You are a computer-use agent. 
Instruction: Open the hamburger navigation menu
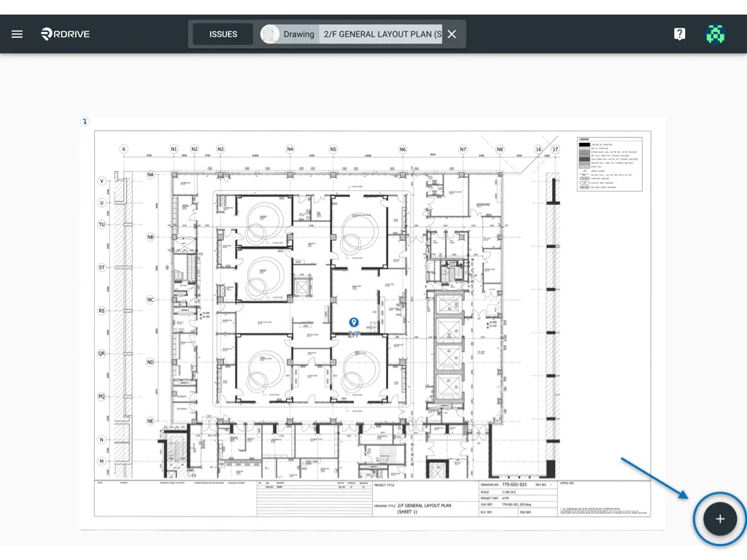click(17, 34)
